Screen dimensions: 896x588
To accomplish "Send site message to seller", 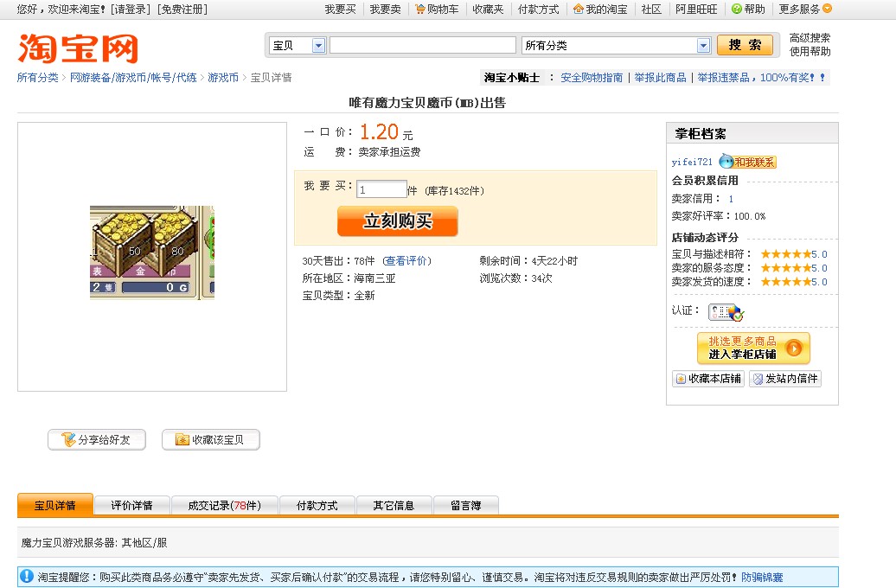I will tap(784, 379).
